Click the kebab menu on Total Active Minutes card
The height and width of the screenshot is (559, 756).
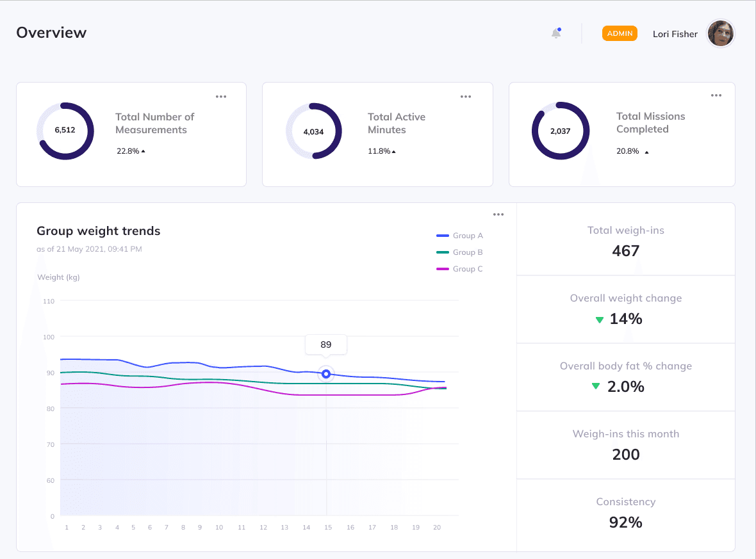click(x=466, y=96)
